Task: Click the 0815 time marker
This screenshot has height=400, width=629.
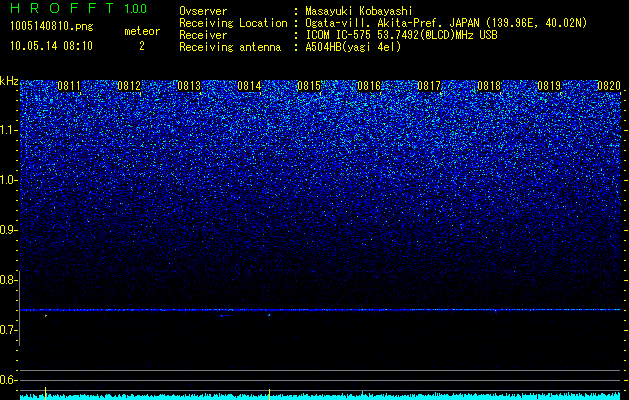Action: [x=309, y=86]
